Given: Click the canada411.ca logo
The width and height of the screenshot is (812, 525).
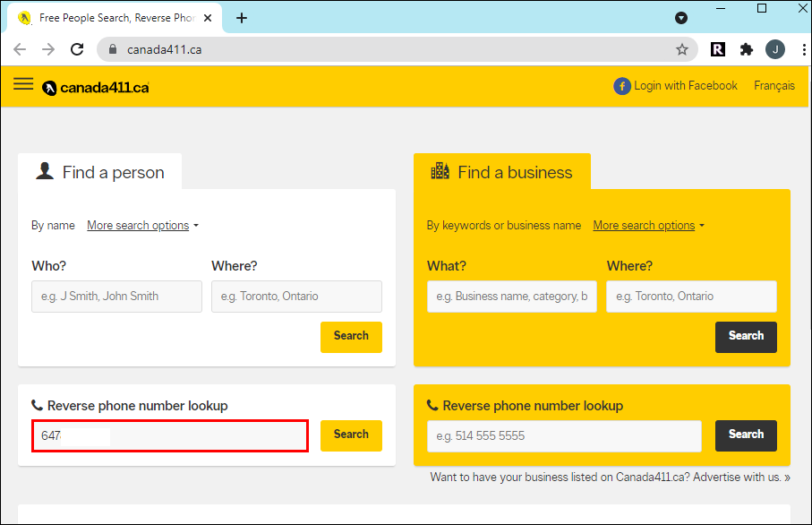Looking at the screenshot, I should pyautogui.click(x=96, y=88).
